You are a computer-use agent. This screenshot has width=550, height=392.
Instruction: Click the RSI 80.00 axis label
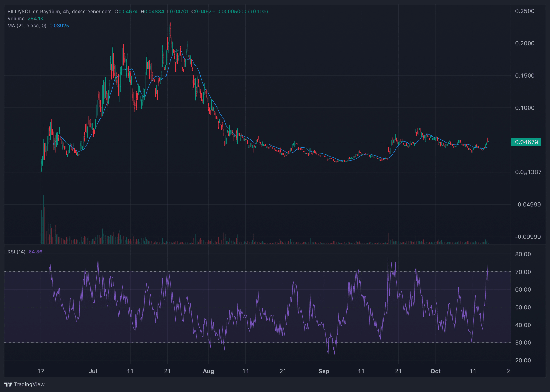coord(523,254)
